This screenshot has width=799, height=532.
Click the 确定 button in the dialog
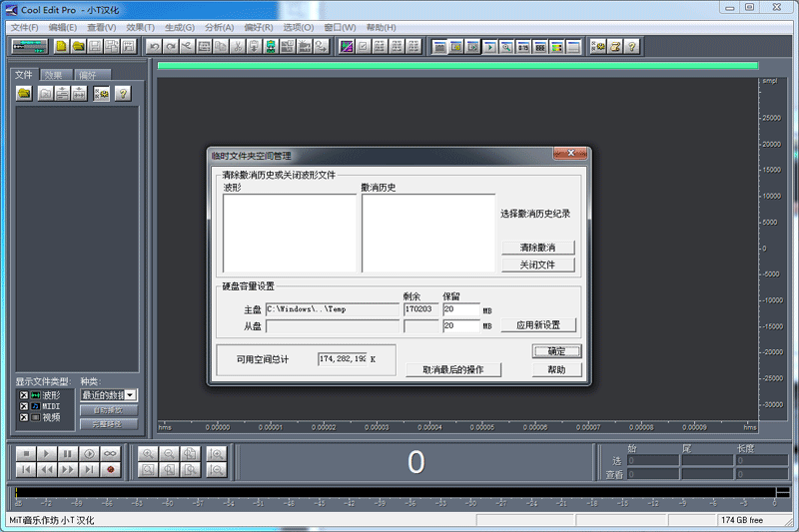pos(556,351)
